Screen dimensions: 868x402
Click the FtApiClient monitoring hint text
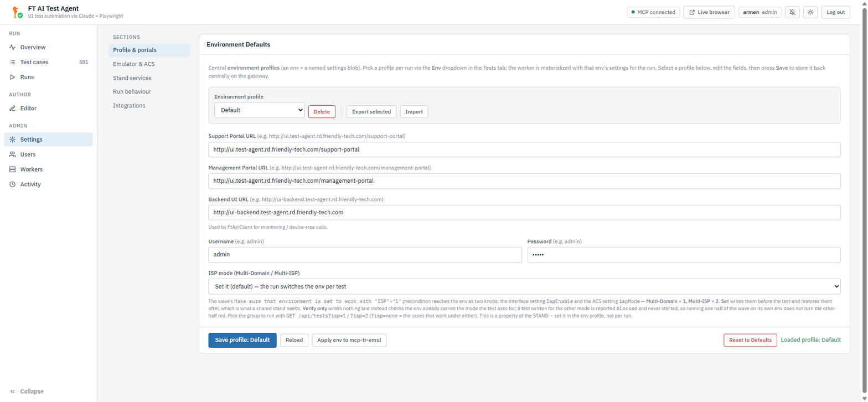268,227
